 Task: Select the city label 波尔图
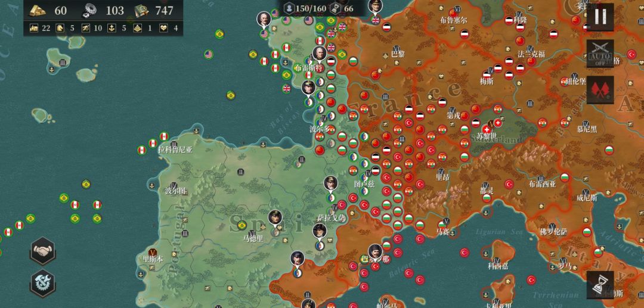[175, 191]
